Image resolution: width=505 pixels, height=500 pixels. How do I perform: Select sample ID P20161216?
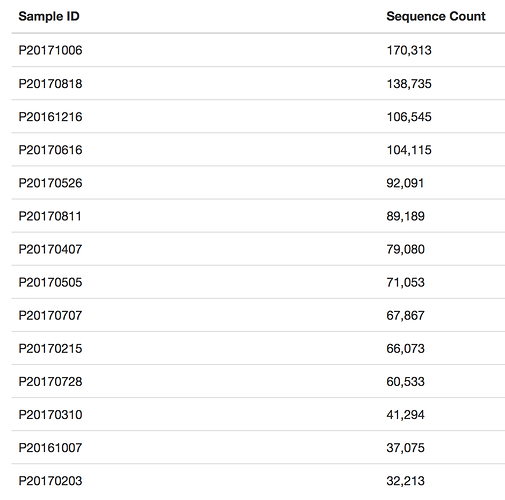pyautogui.click(x=50, y=117)
